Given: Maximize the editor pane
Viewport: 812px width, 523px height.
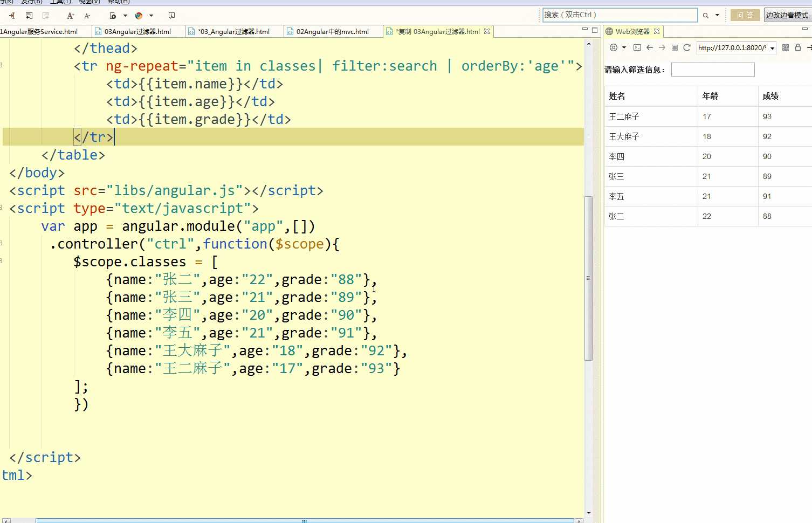Looking at the screenshot, I should pos(595,30).
